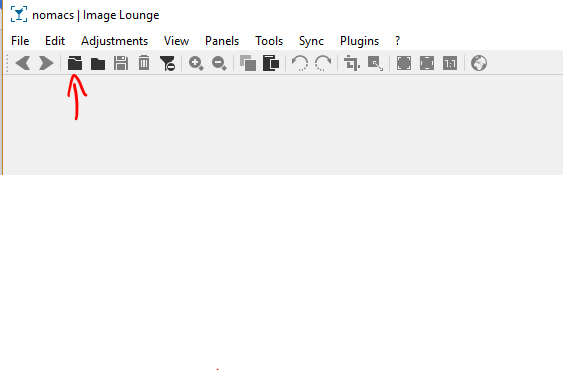This screenshot has width=563, height=370.
Task: Click the Zoom In magnifier icon
Action: (196, 63)
